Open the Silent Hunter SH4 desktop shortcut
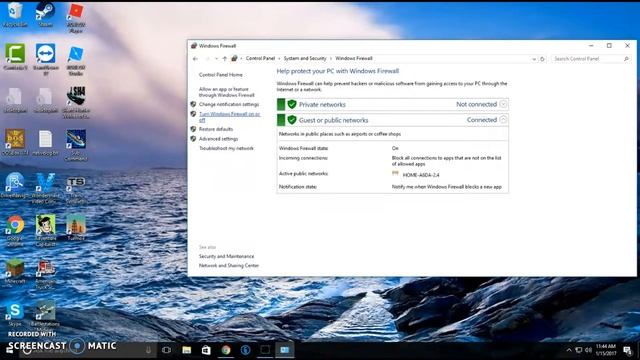This screenshot has width=640, height=360. 76,103
